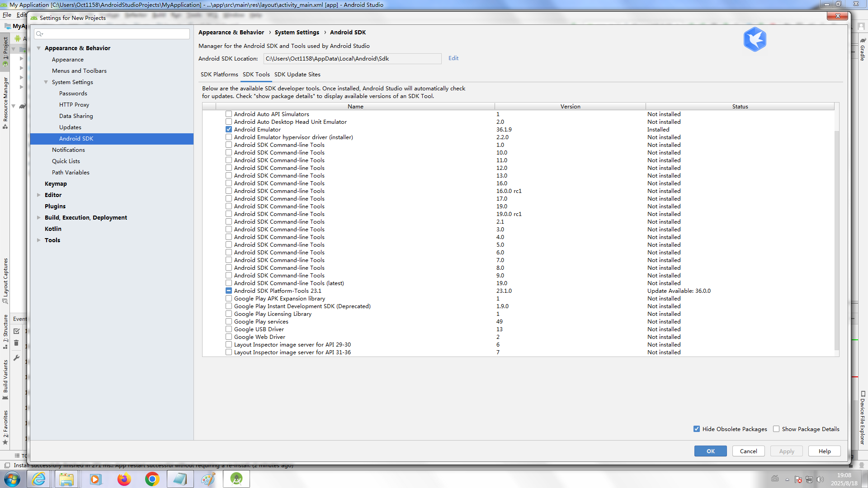The image size is (868, 488).
Task: Click the Android SDK Location path field
Action: [x=353, y=58]
